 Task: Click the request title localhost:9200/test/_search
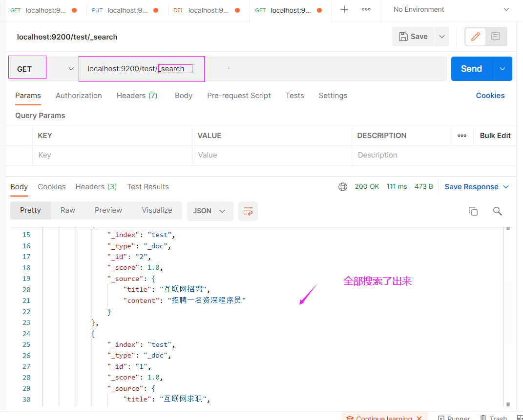[x=67, y=37]
